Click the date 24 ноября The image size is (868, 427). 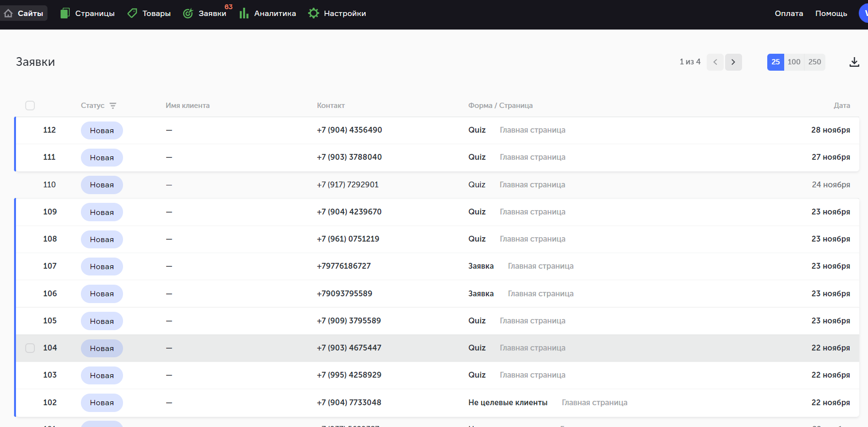[831, 184]
